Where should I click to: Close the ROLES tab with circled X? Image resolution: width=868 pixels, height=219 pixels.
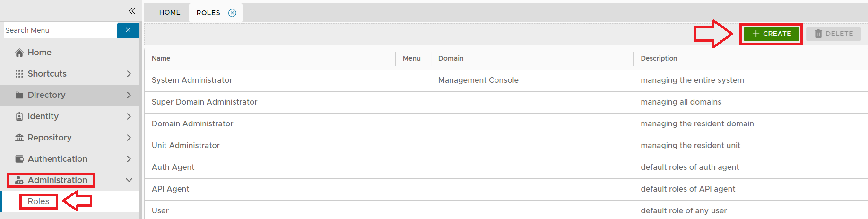232,13
